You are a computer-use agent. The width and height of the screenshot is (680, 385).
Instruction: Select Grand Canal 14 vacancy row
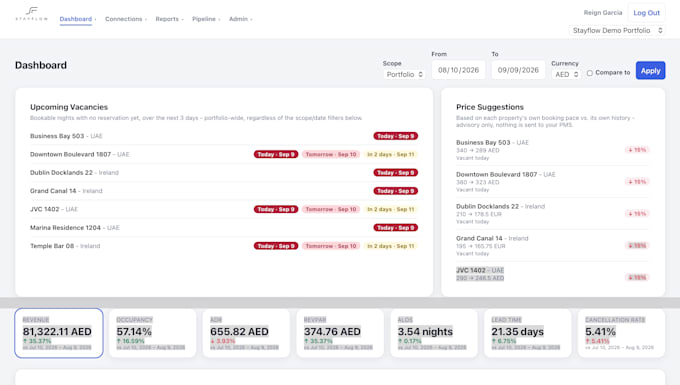pyautogui.click(x=224, y=191)
